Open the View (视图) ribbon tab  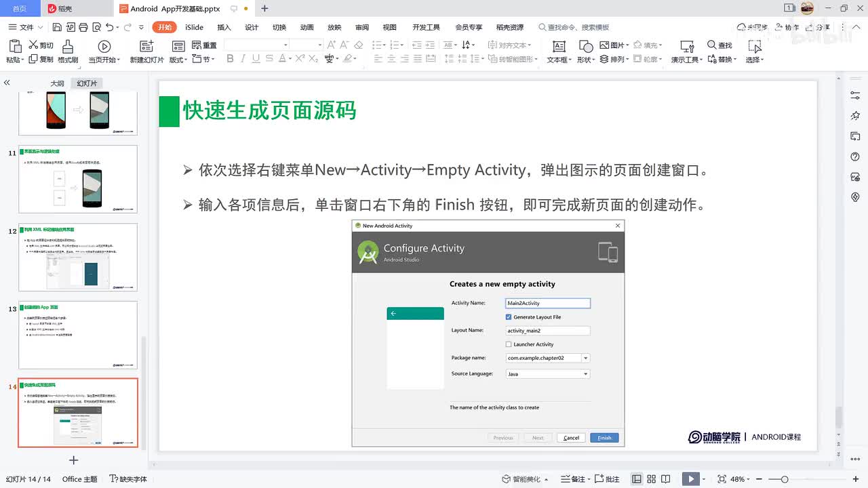tap(389, 27)
